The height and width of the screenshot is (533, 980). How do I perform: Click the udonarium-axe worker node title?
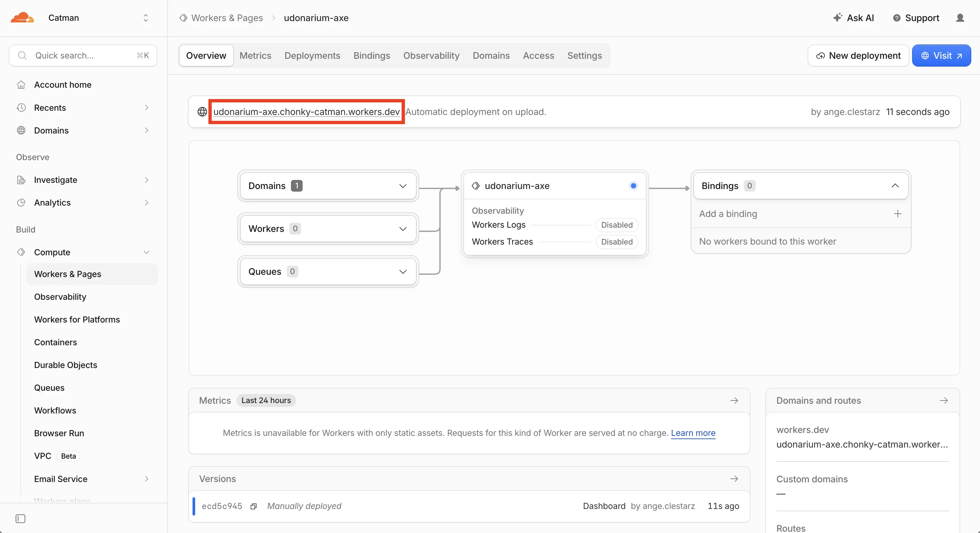point(517,186)
